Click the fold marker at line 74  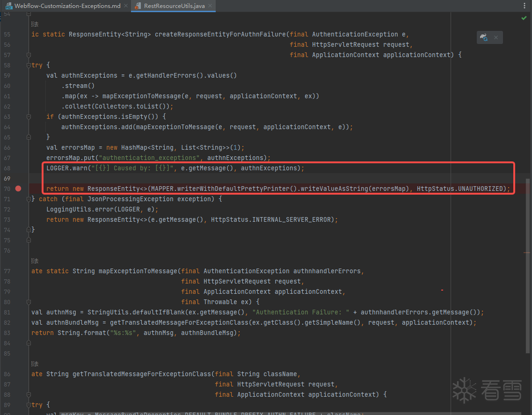click(29, 230)
